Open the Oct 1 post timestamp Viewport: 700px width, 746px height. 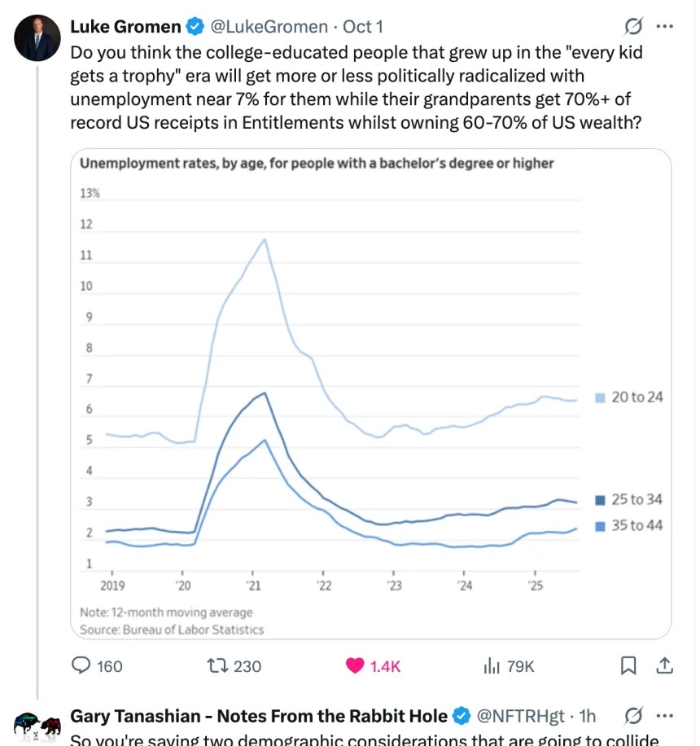point(363,27)
